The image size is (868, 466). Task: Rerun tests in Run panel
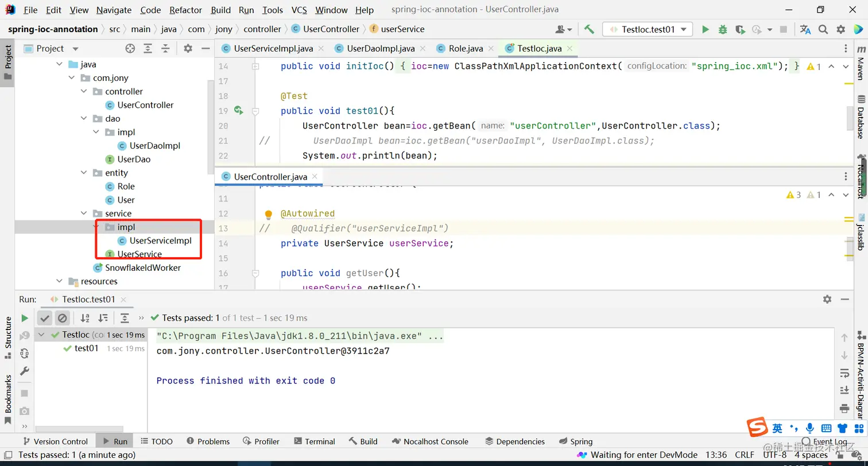point(24,318)
